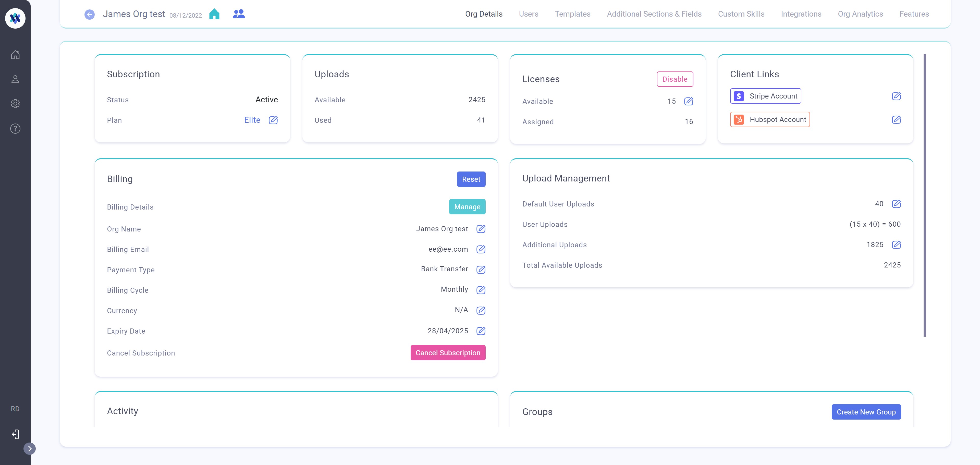Viewport: 980px width, 465px height.
Task: Edit the Elite subscription plan
Action: point(273,120)
